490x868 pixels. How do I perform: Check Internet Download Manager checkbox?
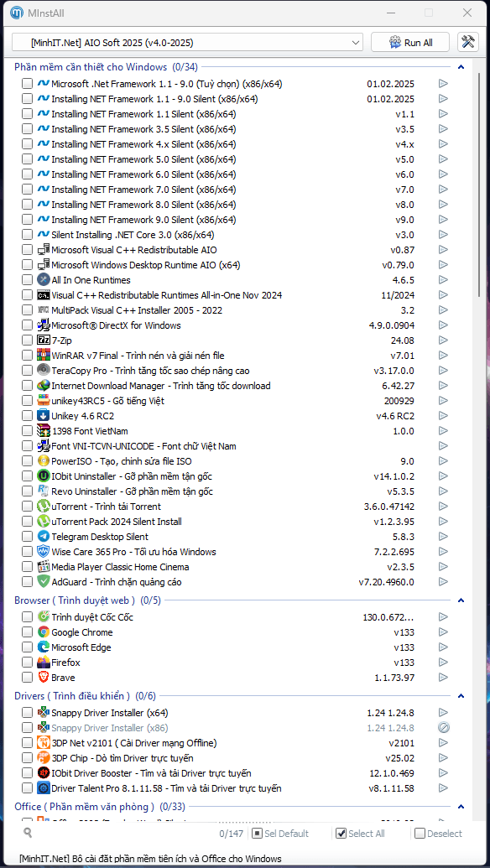pos(27,386)
